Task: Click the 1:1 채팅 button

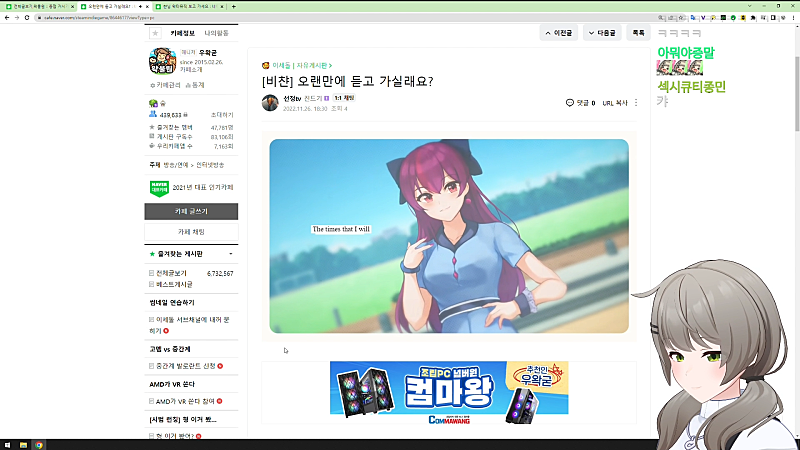Action: coord(344,98)
